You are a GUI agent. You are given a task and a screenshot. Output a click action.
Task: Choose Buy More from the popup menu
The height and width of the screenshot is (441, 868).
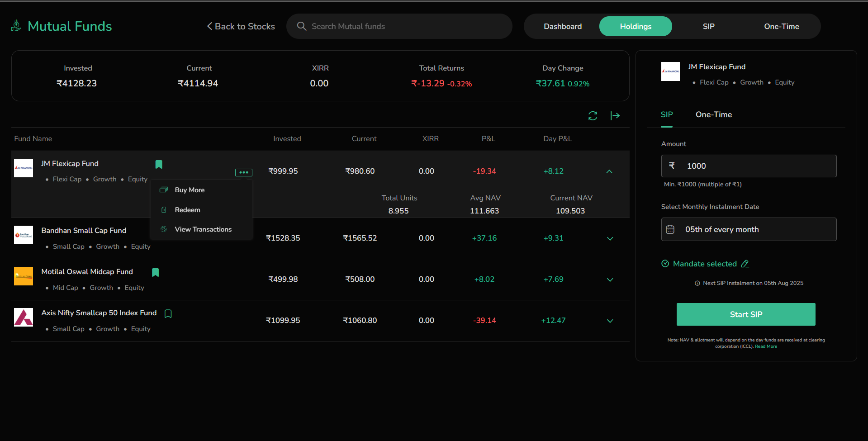(190, 190)
